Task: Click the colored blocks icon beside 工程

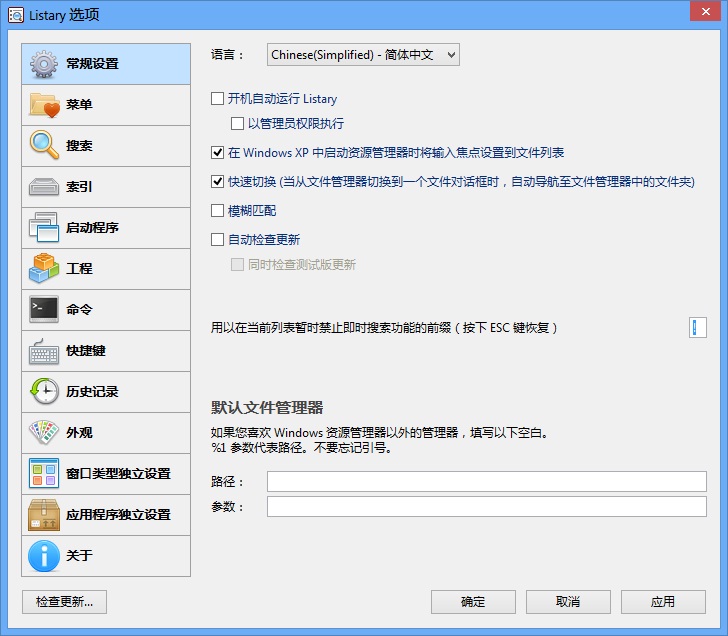Action: pos(44,269)
